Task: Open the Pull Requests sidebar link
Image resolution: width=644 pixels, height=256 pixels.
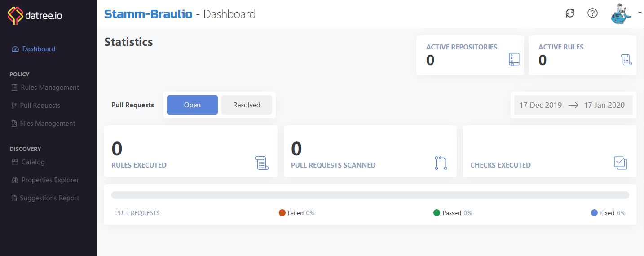Action: [x=35, y=106]
